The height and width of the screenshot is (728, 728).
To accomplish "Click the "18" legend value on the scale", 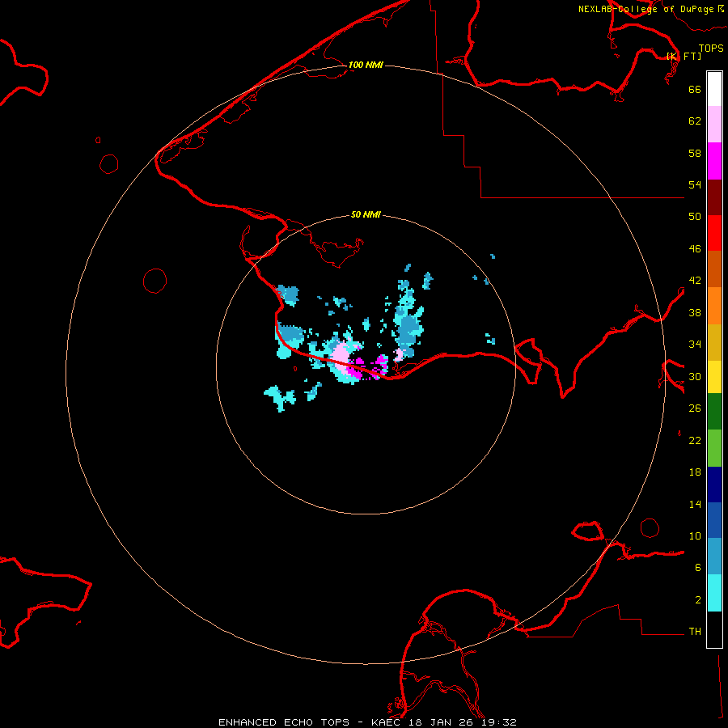I will click(x=695, y=472).
